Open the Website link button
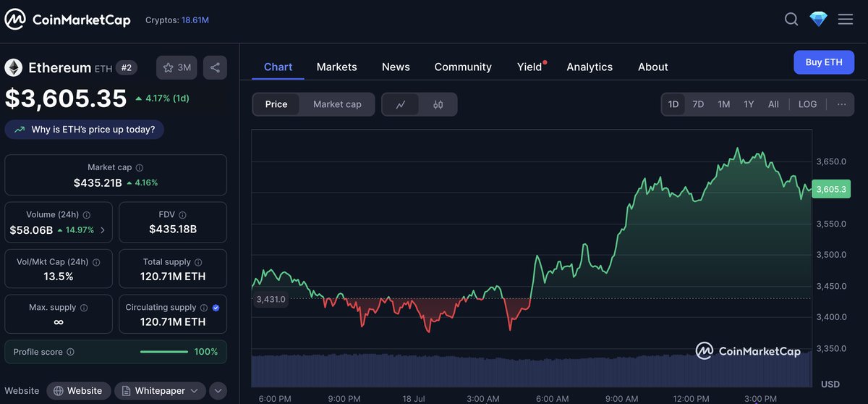 [x=79, y=391]
